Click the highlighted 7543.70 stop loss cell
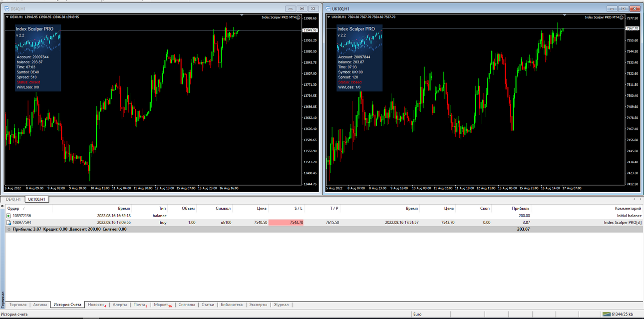Image resolution: width=644 pixels, height=319 pixels. 286,223
